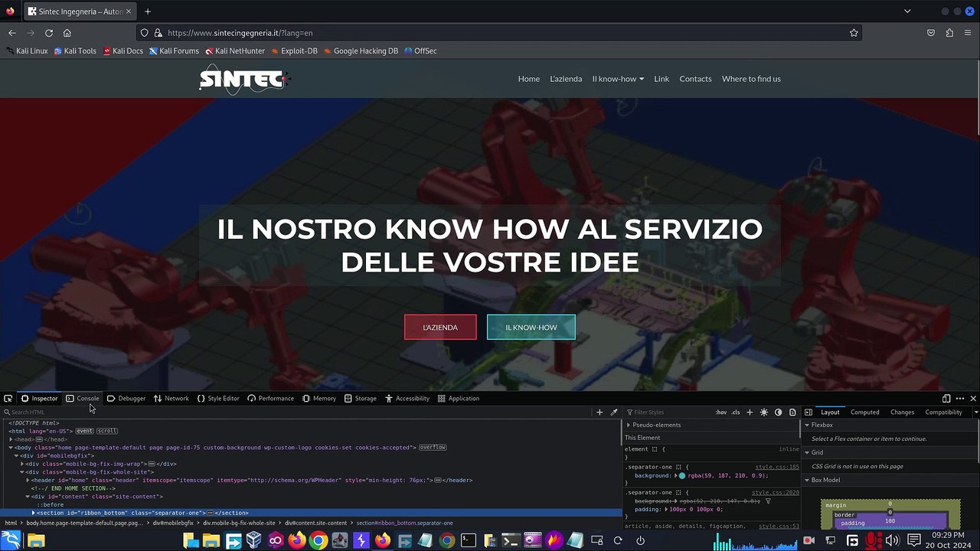Click the event badge on html node

(84, 431)
